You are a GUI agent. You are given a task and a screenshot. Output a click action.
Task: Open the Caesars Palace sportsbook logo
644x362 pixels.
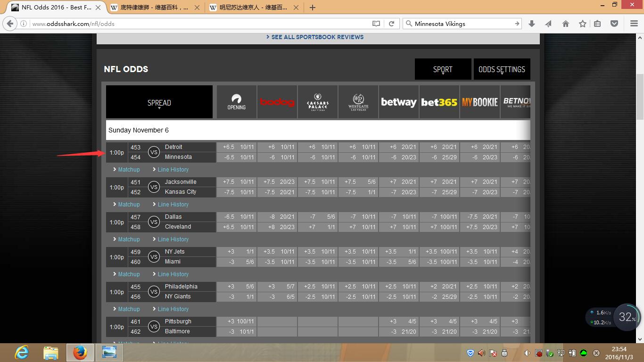[318, 102]
